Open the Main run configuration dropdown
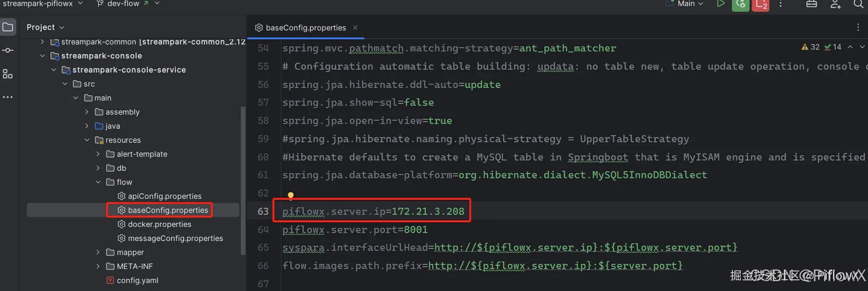The image size is (868, 291). pyautogui.click(x=685, y=4)
